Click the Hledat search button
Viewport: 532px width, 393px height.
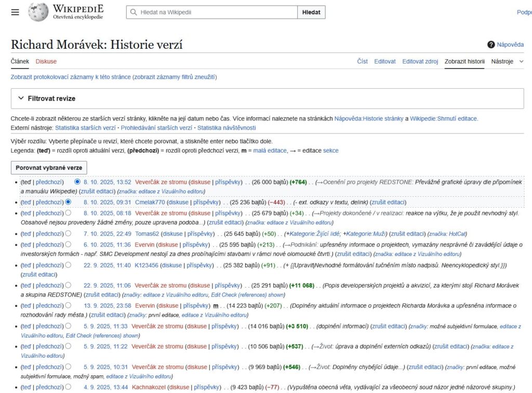(x=311, y=12)
